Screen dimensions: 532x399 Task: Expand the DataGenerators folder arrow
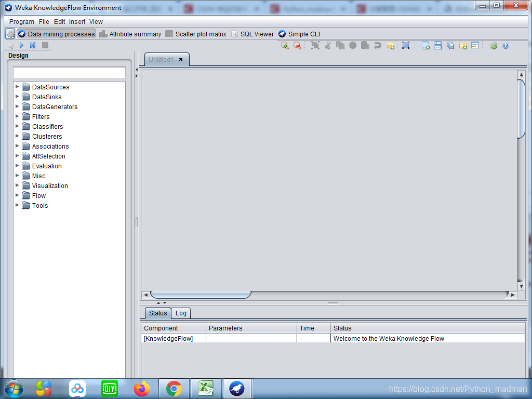[17, 106]
